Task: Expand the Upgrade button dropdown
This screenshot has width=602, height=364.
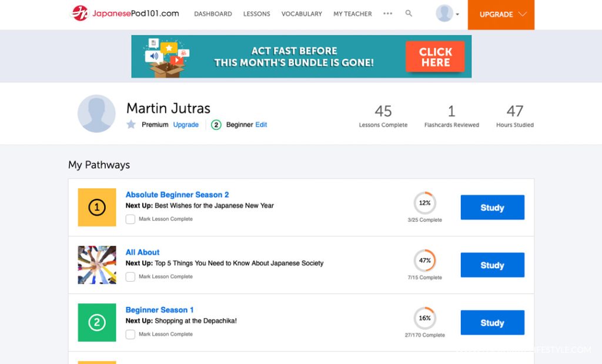Action: tap(523, 14)
